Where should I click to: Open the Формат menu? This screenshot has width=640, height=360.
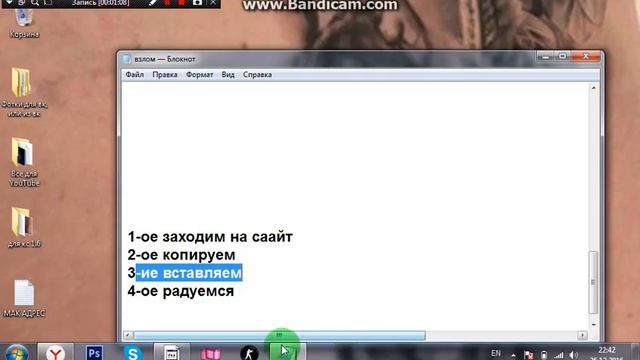tap(200, 75)
